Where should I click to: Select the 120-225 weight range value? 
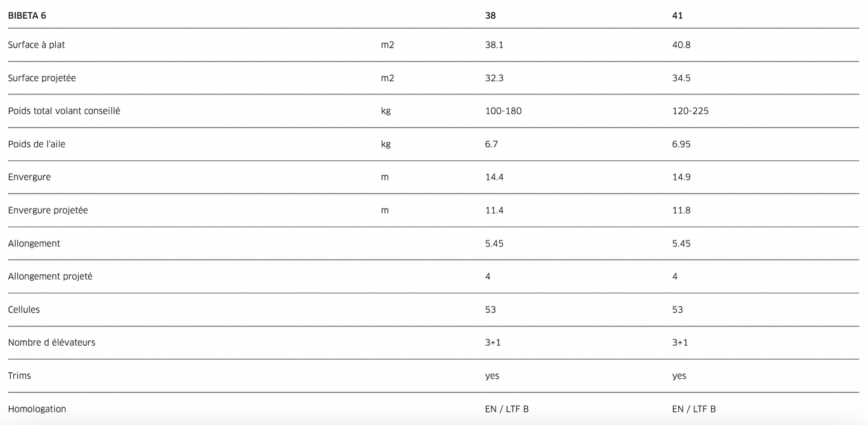point(690,111)
